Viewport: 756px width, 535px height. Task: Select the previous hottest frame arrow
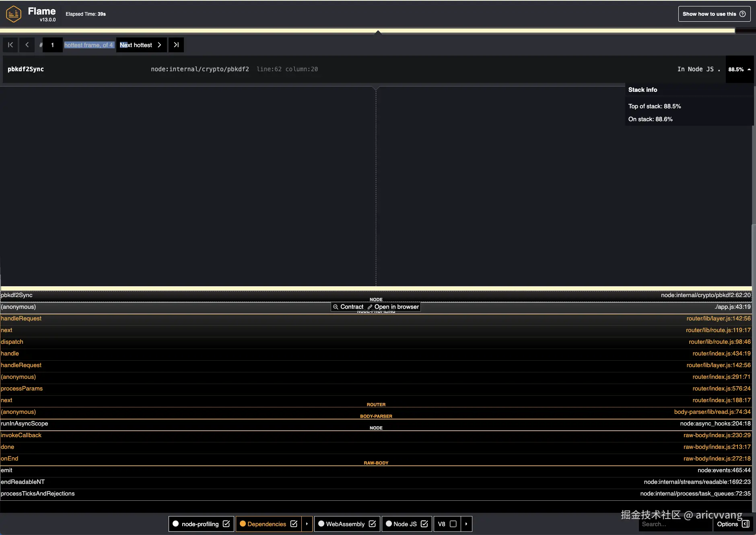pyautogui.click(x=27, y=45)
